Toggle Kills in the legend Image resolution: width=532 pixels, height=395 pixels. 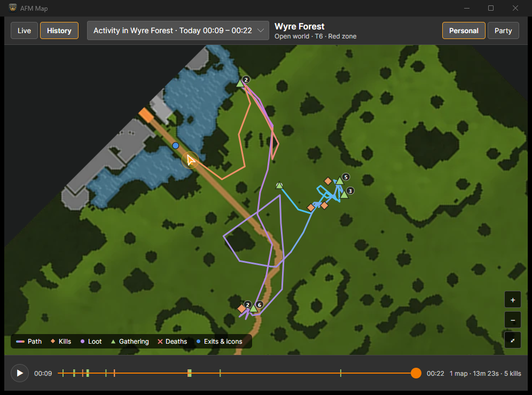(61, 342)
